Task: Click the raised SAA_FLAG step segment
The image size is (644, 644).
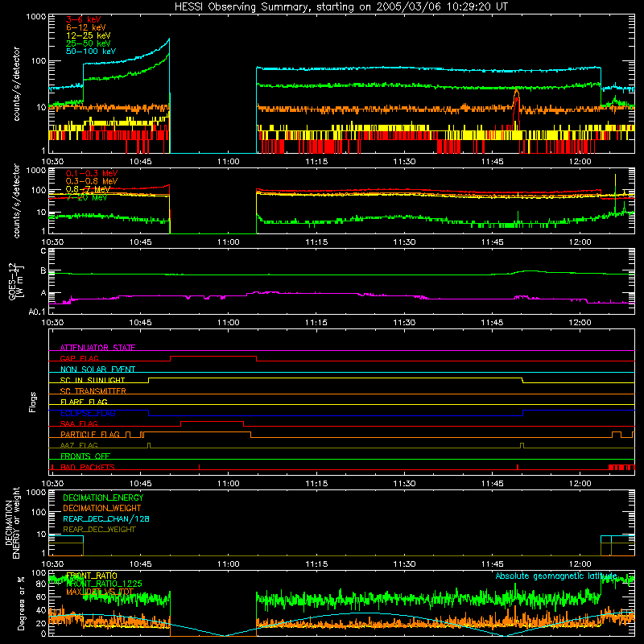Action: [x=212, y=421]
